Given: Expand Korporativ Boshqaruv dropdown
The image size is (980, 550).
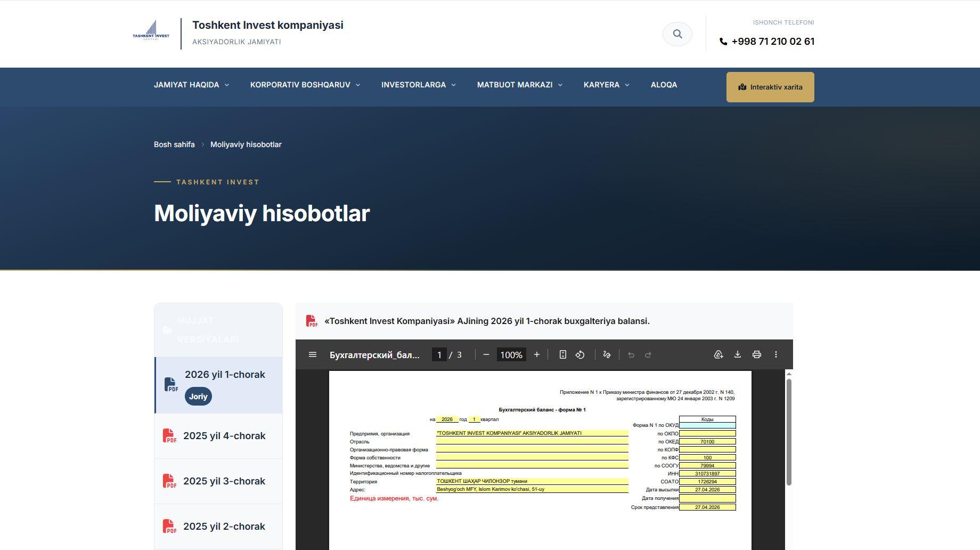Looking at the screenshot, I should pos(305,85).
